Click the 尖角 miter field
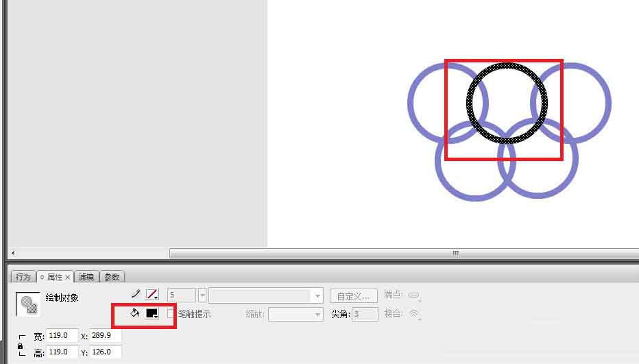Screen dimensions: 639x364 [365, 314]
